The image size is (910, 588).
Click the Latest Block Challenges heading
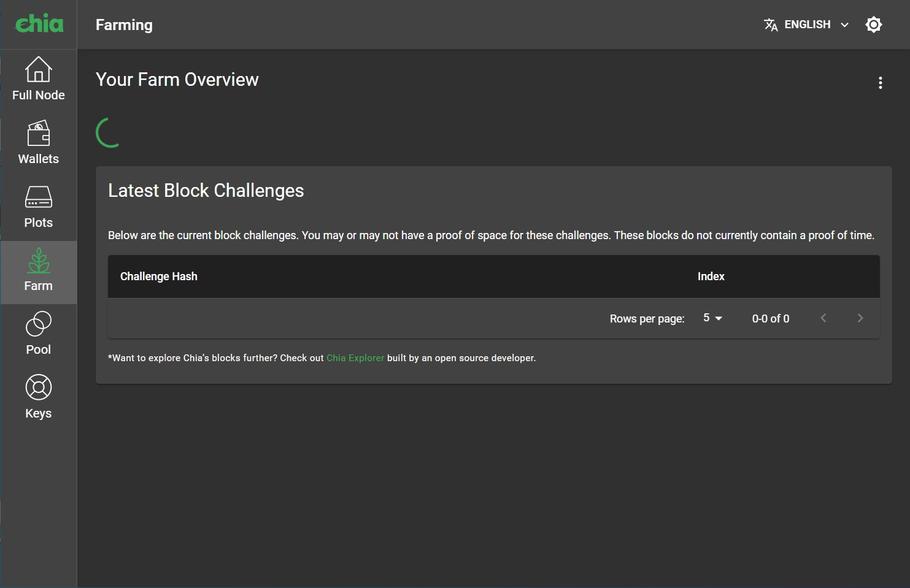[206, 191]
